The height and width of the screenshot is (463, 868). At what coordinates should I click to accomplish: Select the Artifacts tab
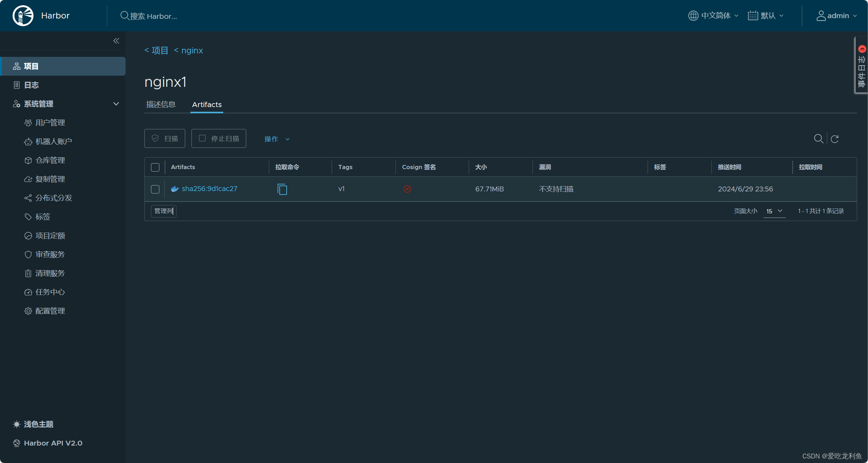[x=207, y=104]
